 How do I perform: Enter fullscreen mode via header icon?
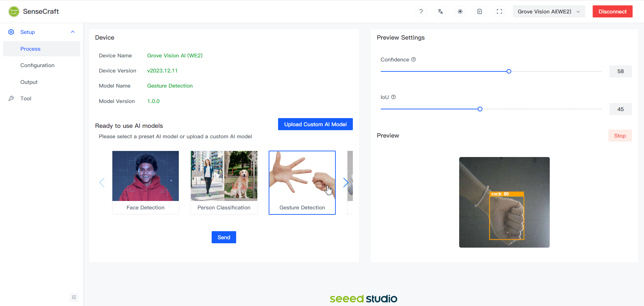(499, 11)
